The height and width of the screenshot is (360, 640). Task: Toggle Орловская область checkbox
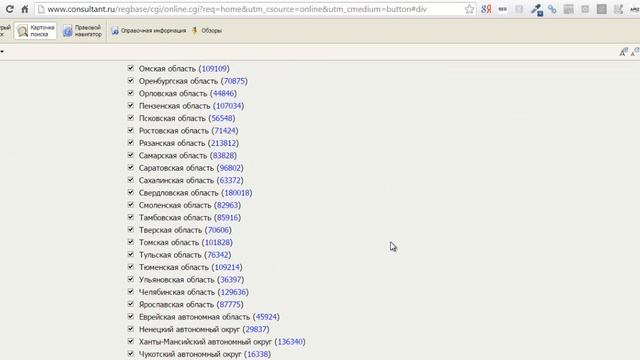131,93
